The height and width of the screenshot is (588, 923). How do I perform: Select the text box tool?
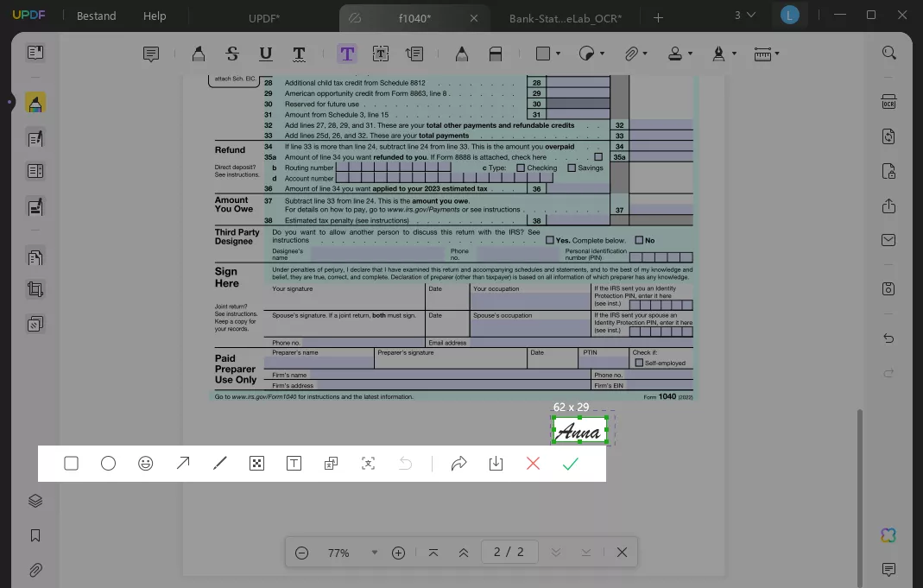click(x=381, y=54)
